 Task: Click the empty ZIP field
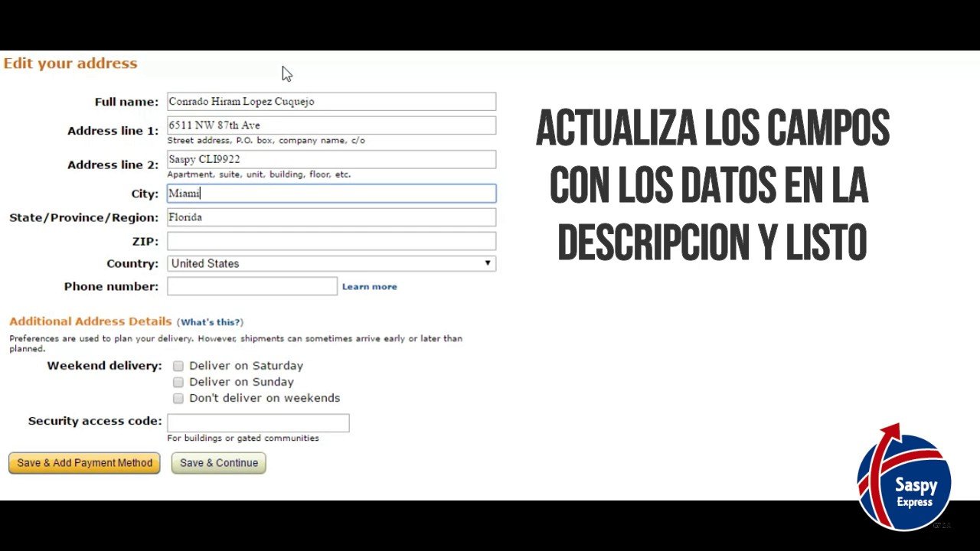tap(332, 241)
